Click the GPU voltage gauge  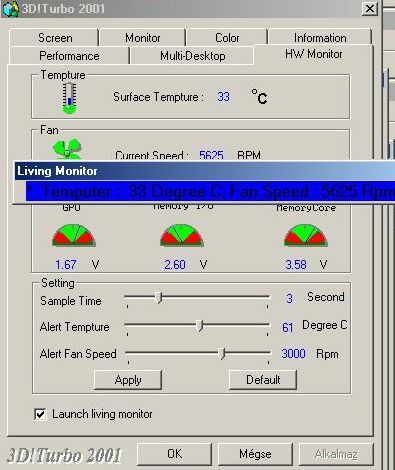[74, 235]
